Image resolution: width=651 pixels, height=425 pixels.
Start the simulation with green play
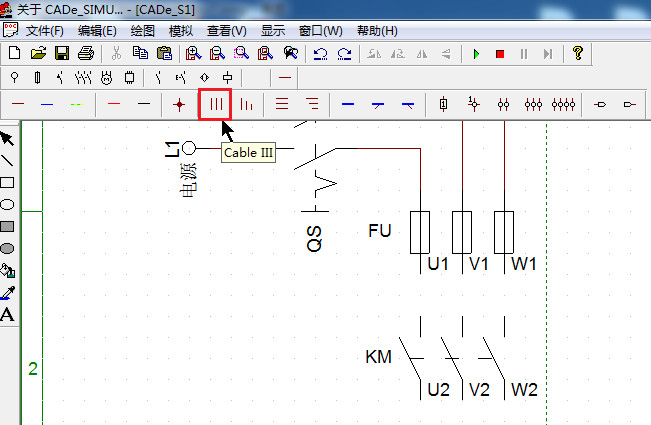[476, 54]
